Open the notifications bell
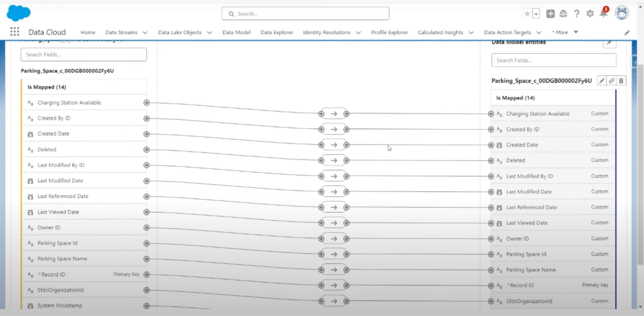The width and height of the screenshot is (644, 316). (x=603, y=13)
